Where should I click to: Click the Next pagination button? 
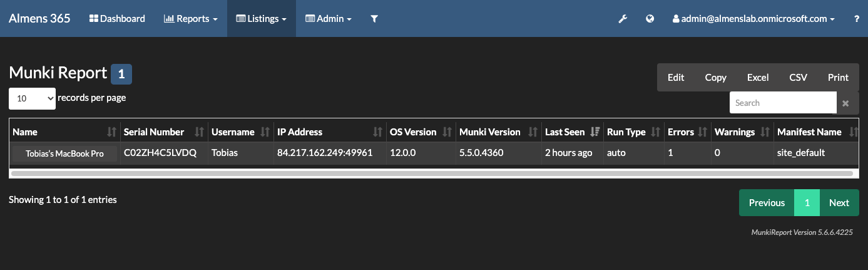coord(839,202)
